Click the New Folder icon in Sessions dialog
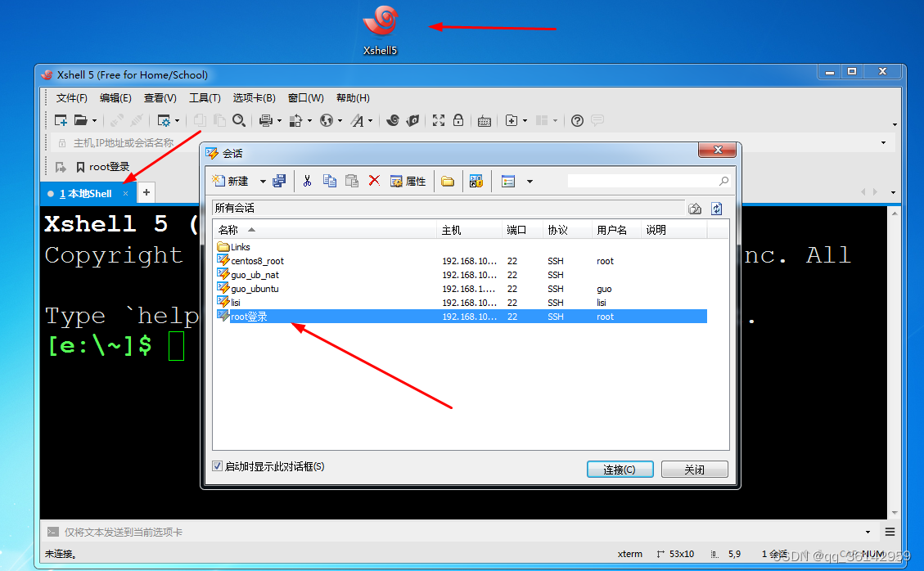The image size is (924, 571). 448,181
